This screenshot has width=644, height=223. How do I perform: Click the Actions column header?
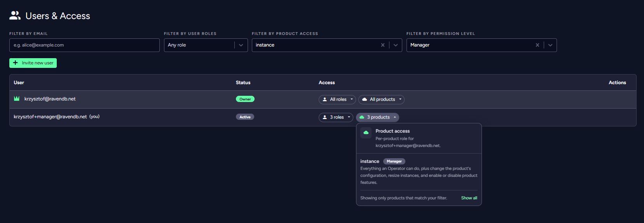617,83
